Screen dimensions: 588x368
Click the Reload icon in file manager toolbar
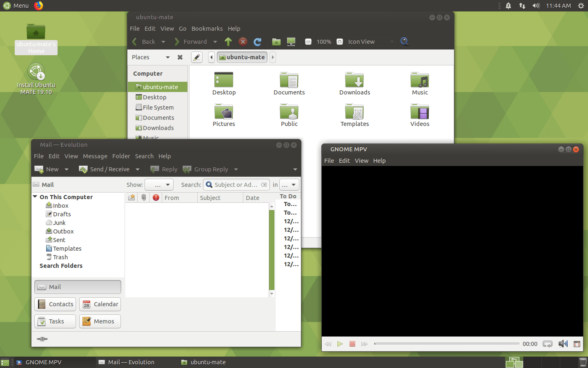257,42
